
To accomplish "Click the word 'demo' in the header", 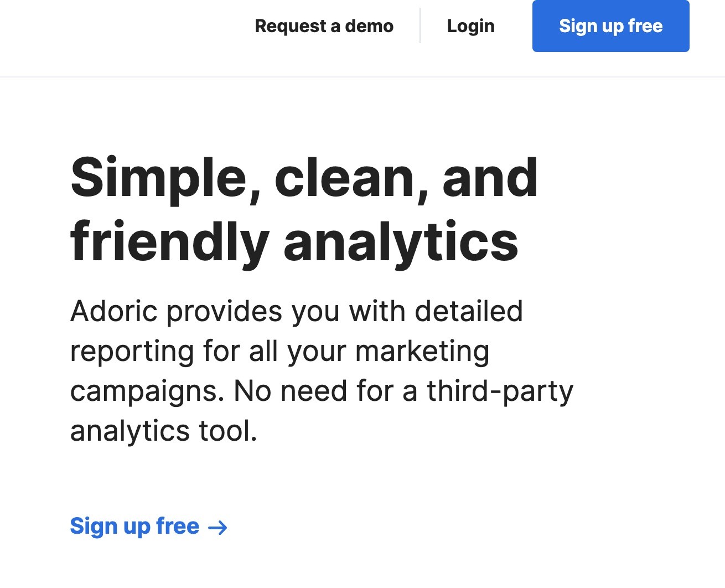I will click(369, 26).
